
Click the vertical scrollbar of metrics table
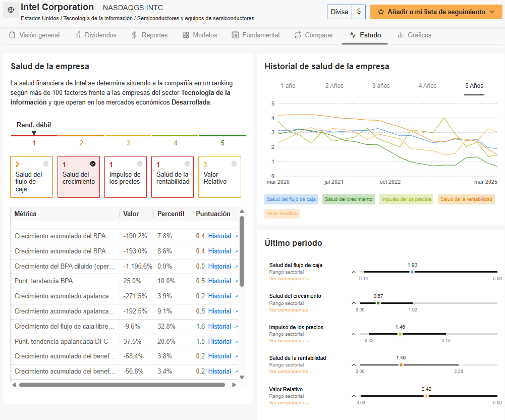click(242, 251)
